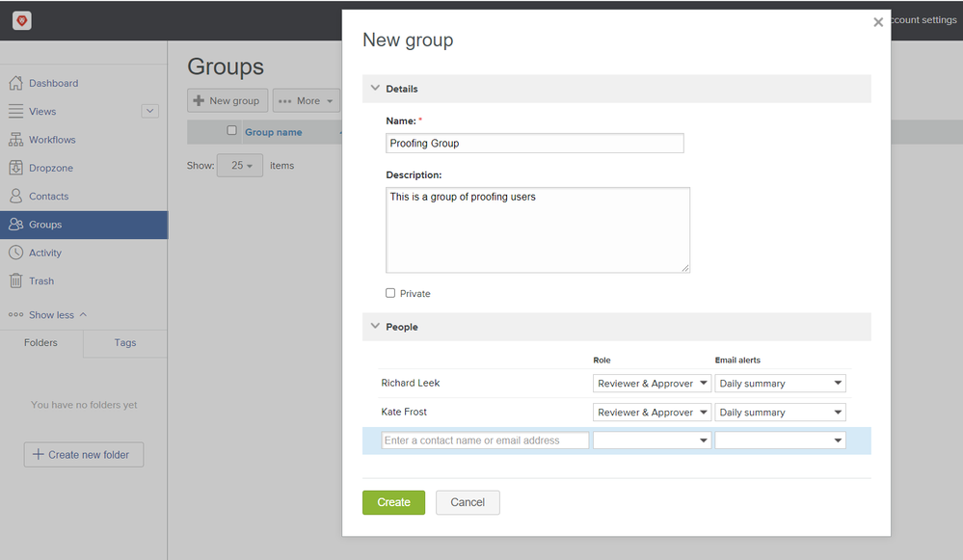This screenshot has width=963, height=560.
Task: Enable the Private checkbox
Action: click(390, 293)
